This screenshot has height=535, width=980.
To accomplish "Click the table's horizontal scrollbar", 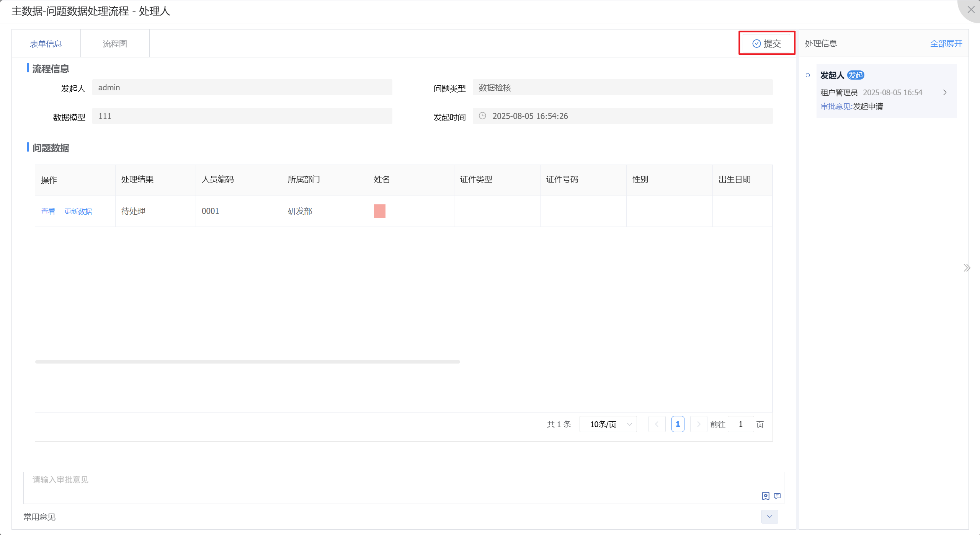I will 247,362.
